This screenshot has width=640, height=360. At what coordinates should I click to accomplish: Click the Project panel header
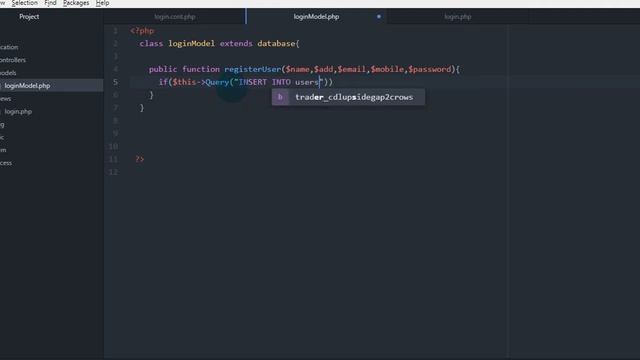tap(29, 17)
